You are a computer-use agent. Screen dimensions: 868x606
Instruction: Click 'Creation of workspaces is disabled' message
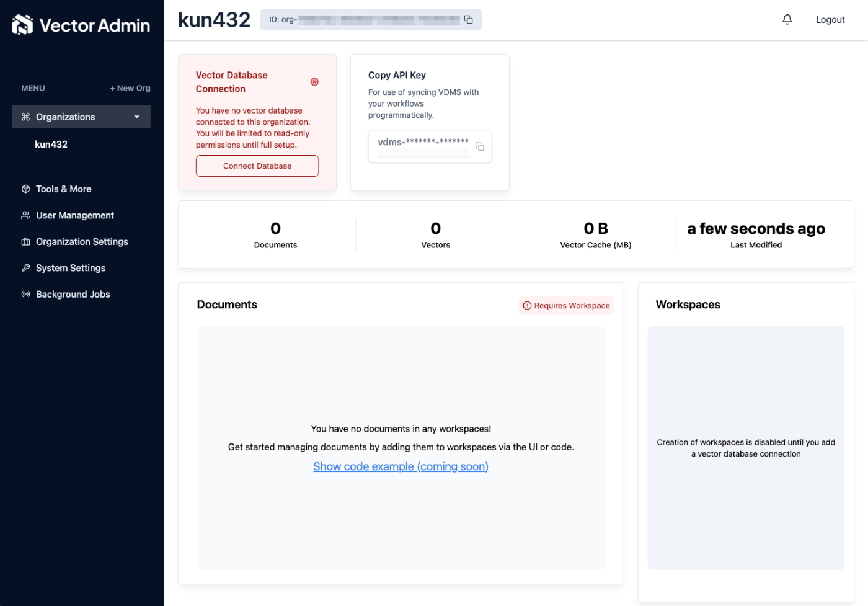[x=746, y=448]
